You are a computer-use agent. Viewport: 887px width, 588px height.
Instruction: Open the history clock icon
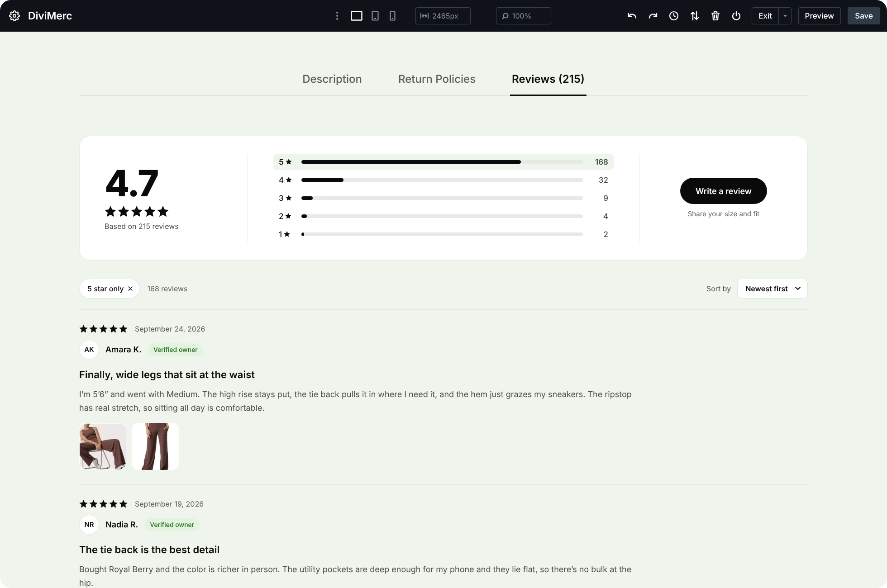pyautogui.click(x=674, y=16)
